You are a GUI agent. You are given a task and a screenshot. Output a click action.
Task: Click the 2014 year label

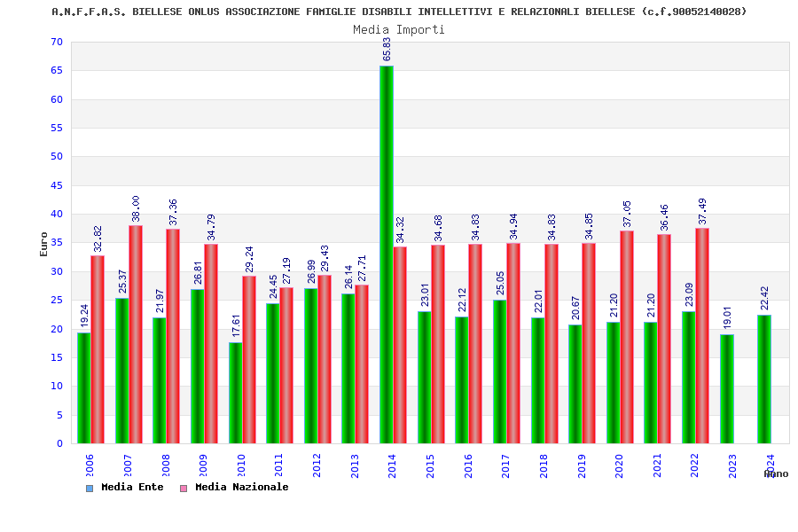[x=392, y=465]
